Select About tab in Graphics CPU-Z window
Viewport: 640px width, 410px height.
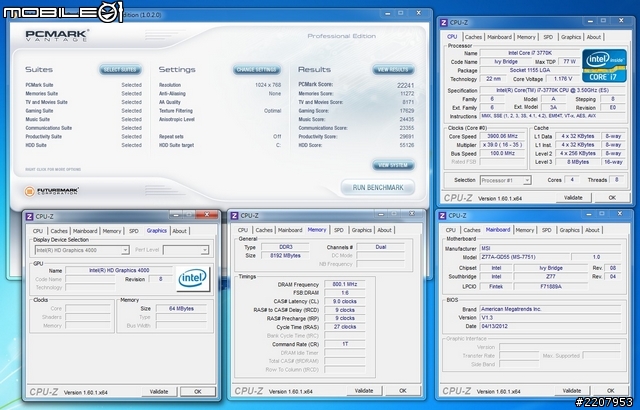click(179, 231)
